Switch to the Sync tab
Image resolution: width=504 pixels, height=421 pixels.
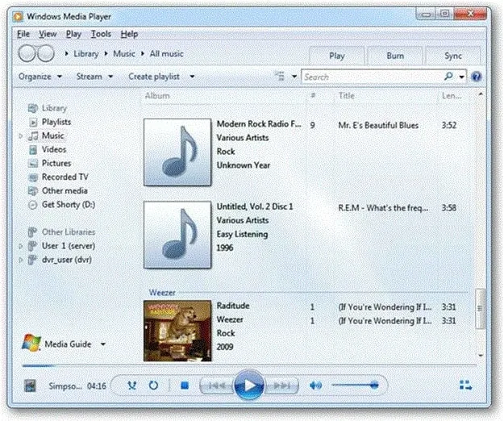click(453, 56)
